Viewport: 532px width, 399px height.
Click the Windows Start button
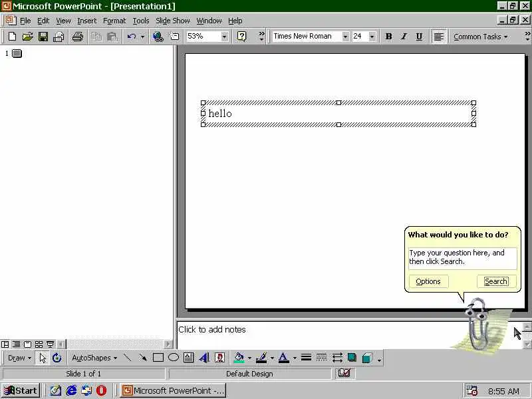point(21,390)
